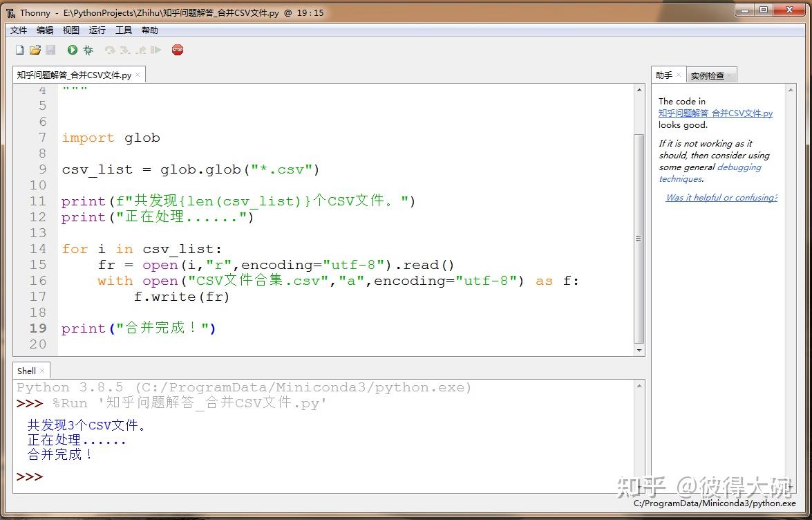Click the Step into toolbar icon
Viewport: 812px width, 520px height.
pos(125,49)
